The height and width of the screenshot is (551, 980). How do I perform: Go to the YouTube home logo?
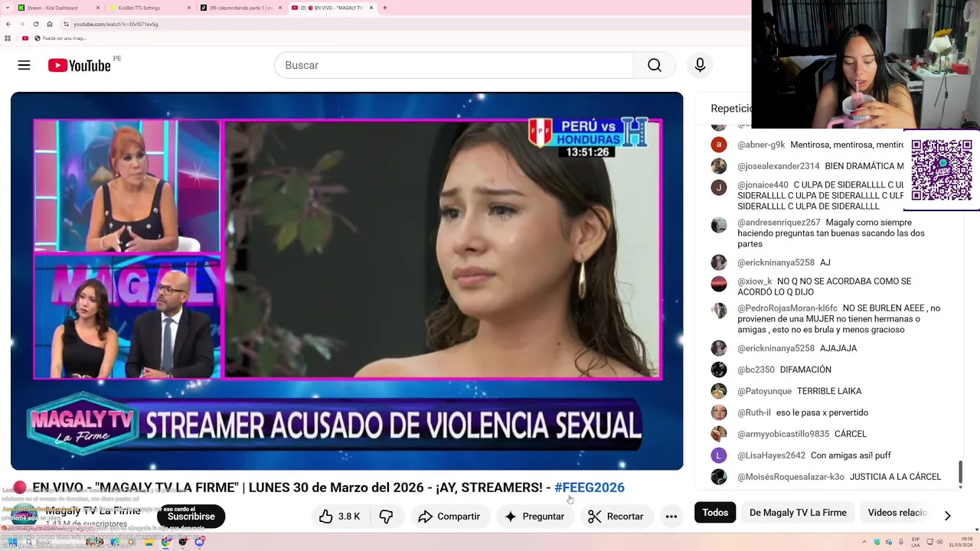(x=80, y=65)
